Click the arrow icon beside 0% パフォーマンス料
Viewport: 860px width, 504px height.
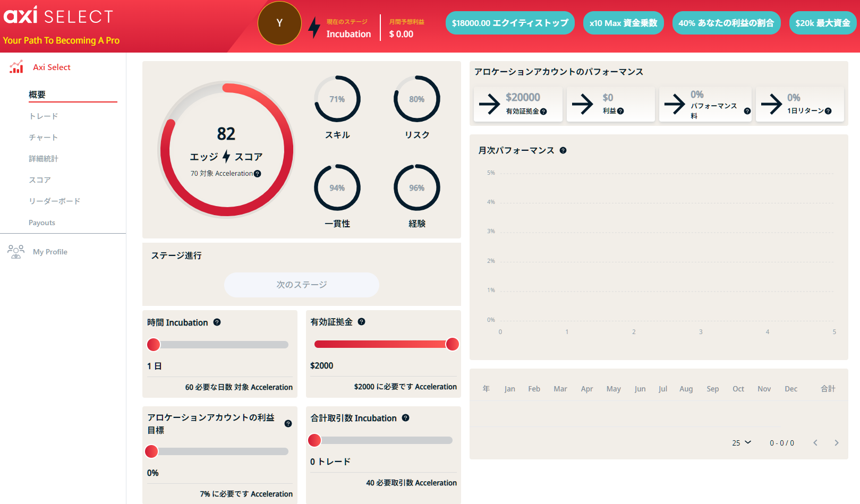(675, 104)
